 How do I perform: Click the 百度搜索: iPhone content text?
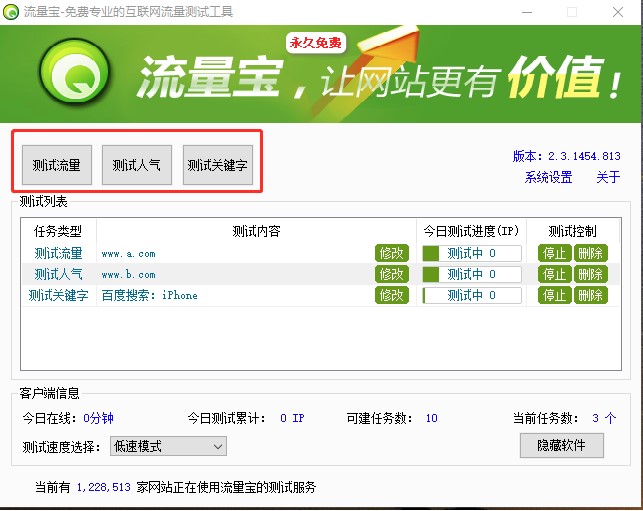click(x=149, y=295)
